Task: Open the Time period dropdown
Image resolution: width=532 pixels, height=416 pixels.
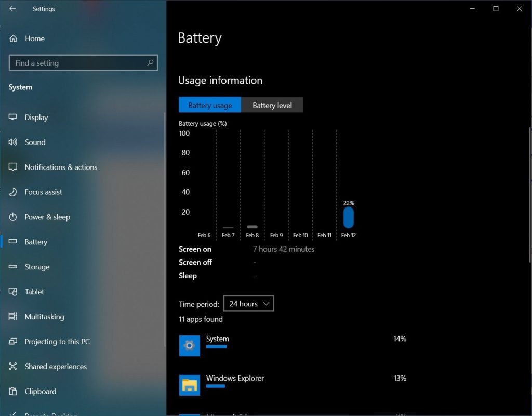Action: tap(248, 303)
